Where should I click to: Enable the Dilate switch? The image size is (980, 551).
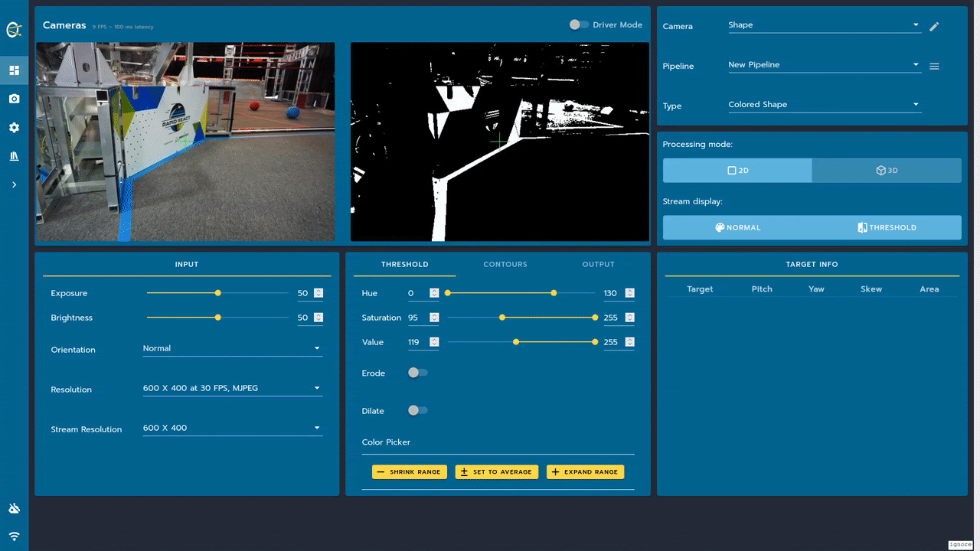417,410
